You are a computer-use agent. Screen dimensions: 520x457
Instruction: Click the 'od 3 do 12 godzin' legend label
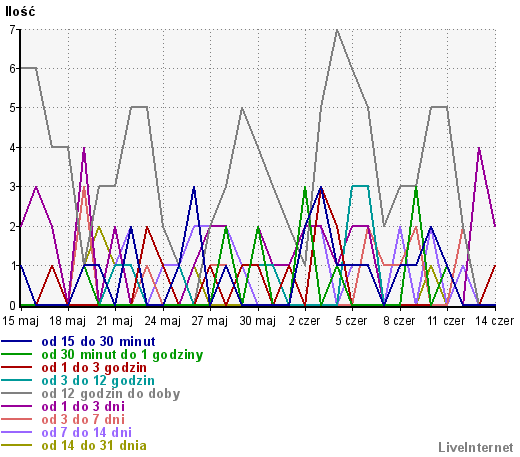[98, 381]
